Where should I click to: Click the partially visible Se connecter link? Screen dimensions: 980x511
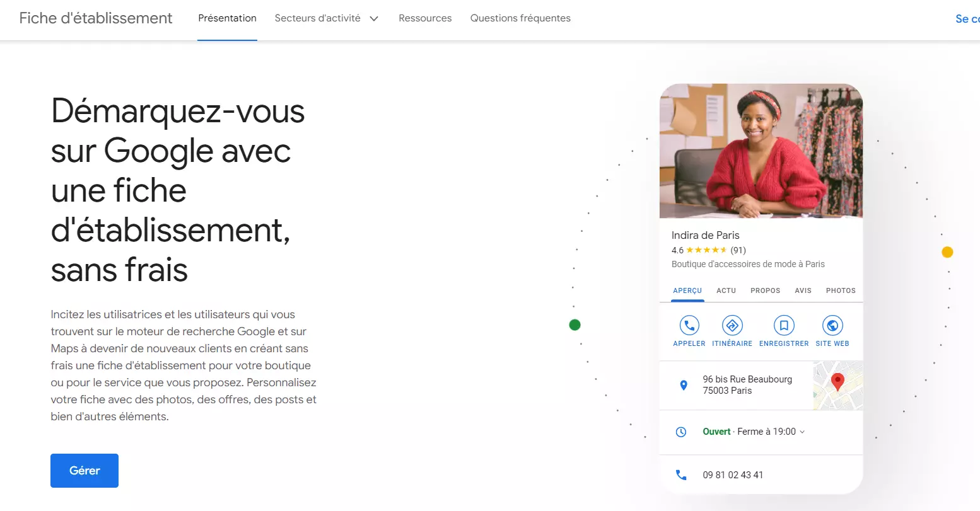coord(968,19)
